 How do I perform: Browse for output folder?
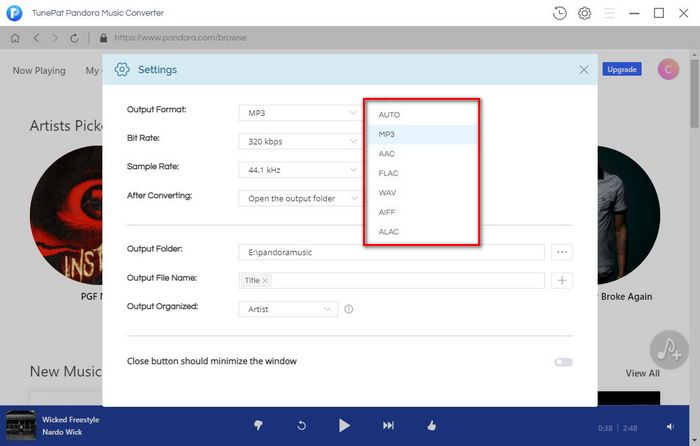coord(562,252)
